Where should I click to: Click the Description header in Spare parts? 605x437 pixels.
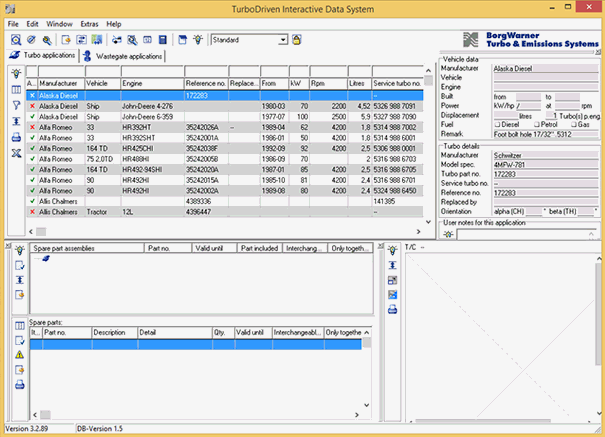115,332
